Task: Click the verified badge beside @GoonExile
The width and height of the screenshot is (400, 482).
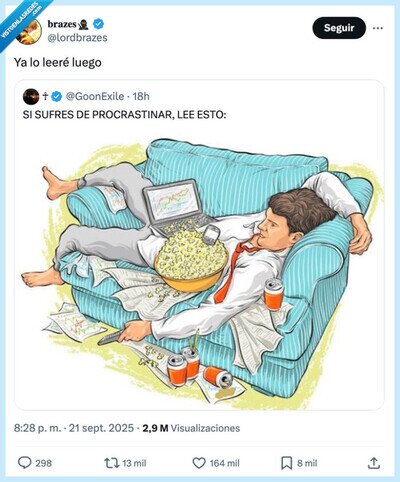Action: tap(57, 97)
